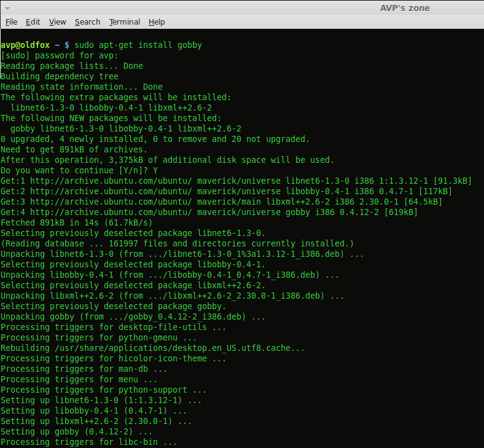The image size is (484, 448).
Task: Click 'Reading state information... Done' line
Action: (82, 87)
